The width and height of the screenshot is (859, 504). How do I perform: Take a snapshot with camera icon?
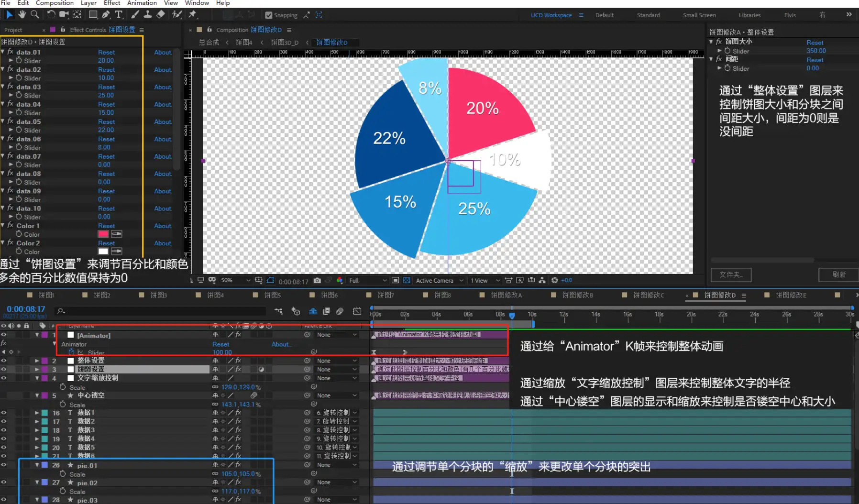(317, 281)
